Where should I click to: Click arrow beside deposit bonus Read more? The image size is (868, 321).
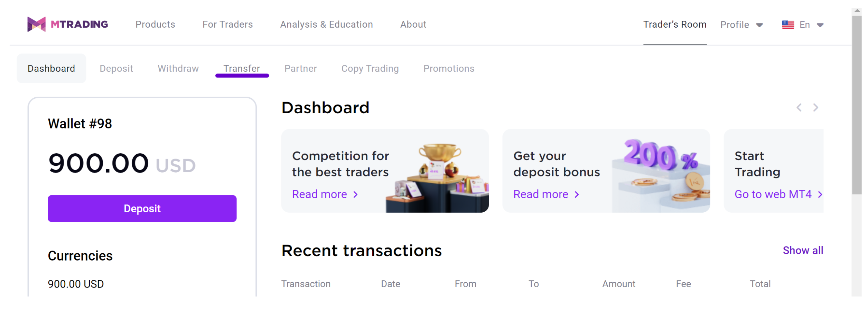[577, 195]
